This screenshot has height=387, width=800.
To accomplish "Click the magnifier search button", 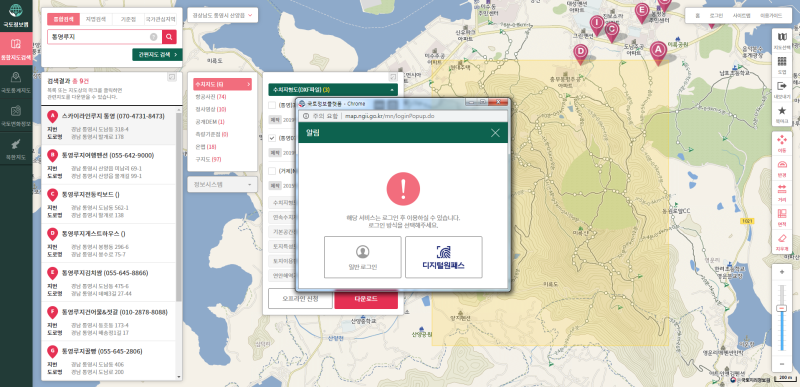I will [169, 37].
